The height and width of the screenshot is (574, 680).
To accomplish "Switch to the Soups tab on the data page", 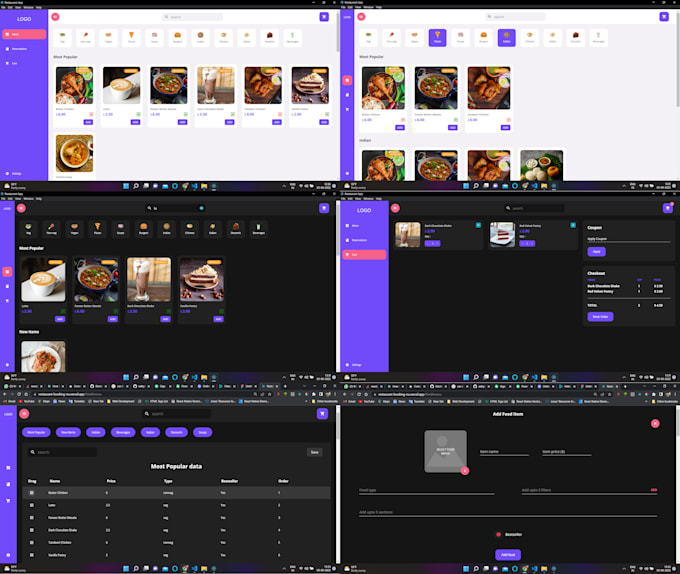I will pos(203,432).
